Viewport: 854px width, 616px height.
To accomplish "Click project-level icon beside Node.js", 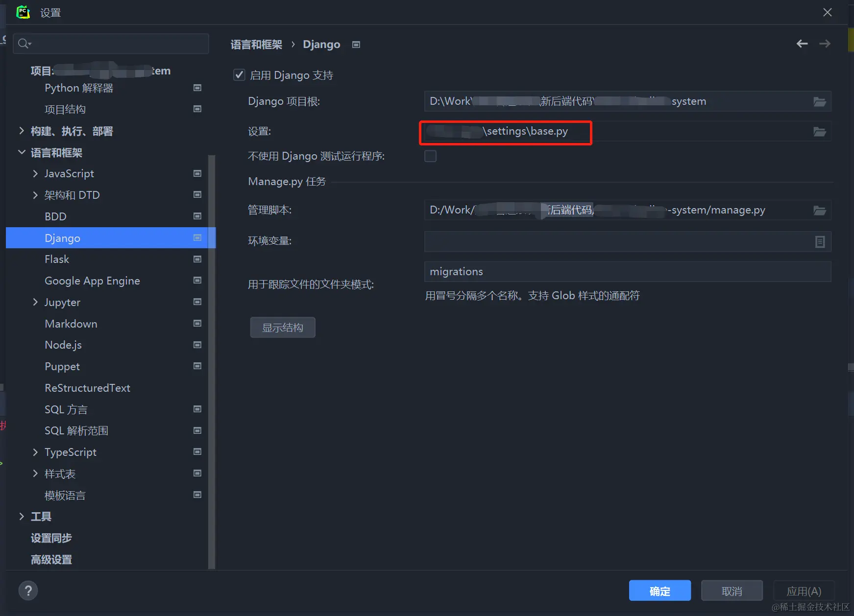I will coord(197,345).
